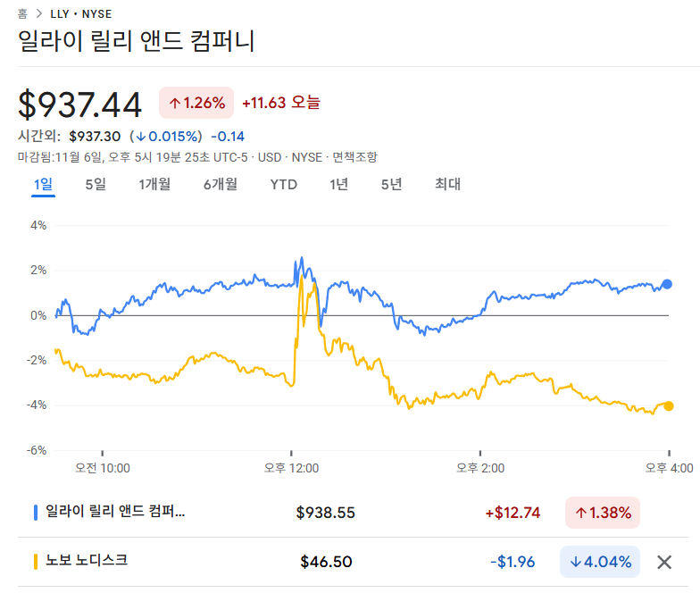Click the 일라이 릴리 앤드 컴퍼니 legend row name
Screen dimensions: 700x593
click(115, 512)
